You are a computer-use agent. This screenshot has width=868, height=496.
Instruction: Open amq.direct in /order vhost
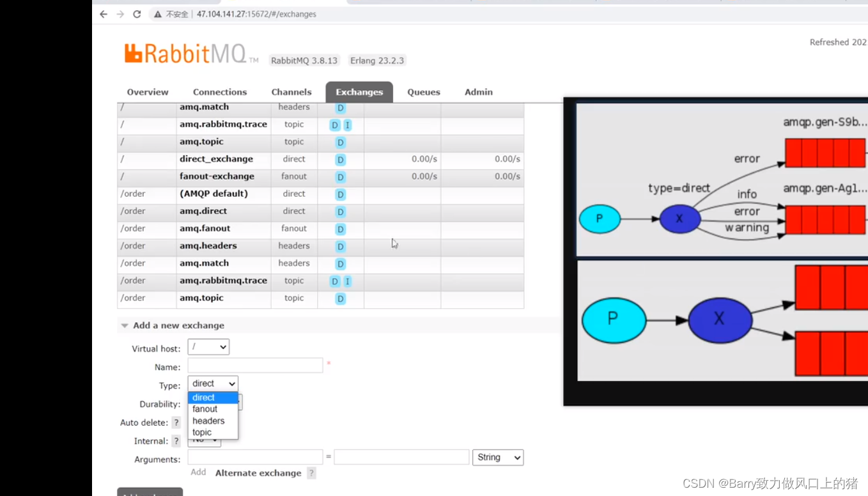pos(203,211)
